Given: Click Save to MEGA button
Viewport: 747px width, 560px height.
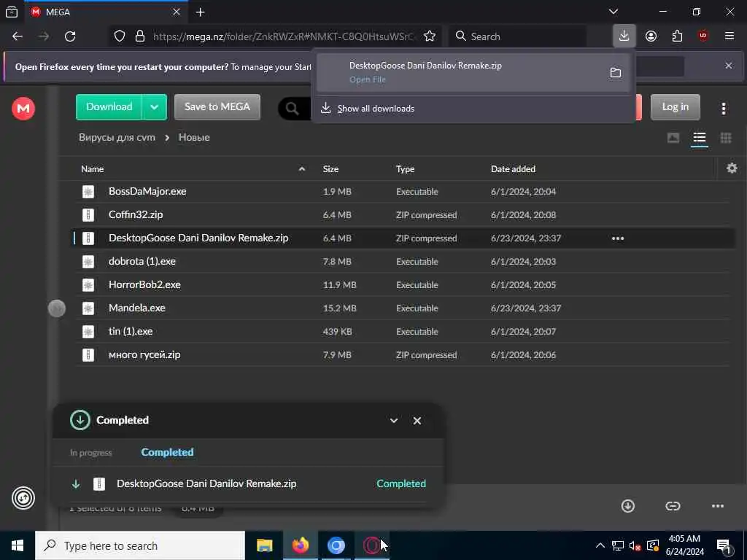Looking at the screenshot, I should click(x=217, y=106).
